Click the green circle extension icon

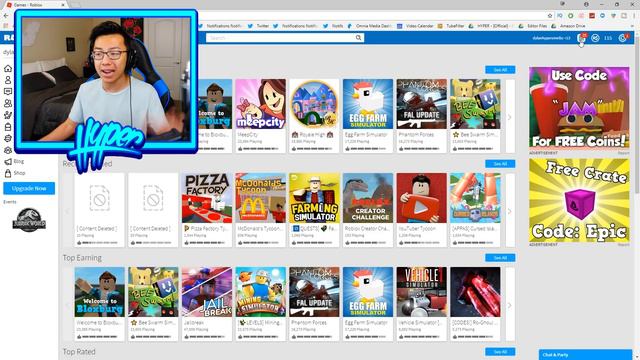pyautogui.click(x=571, y=16)
